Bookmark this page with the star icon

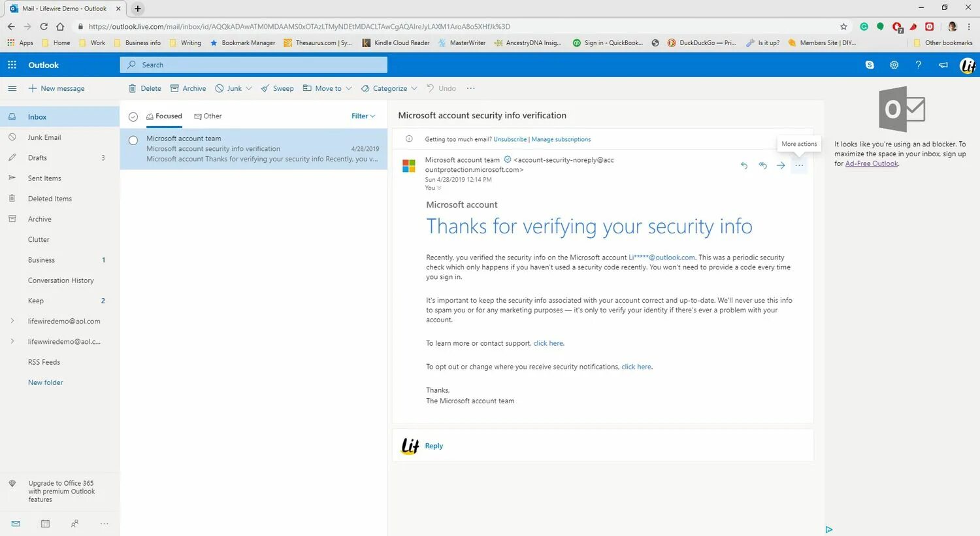point(843,26)
